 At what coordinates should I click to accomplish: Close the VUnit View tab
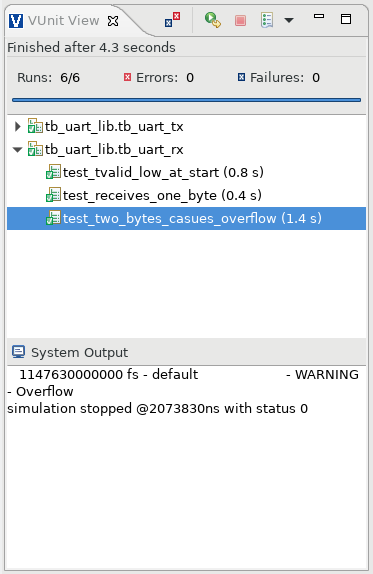coord(113,21)
